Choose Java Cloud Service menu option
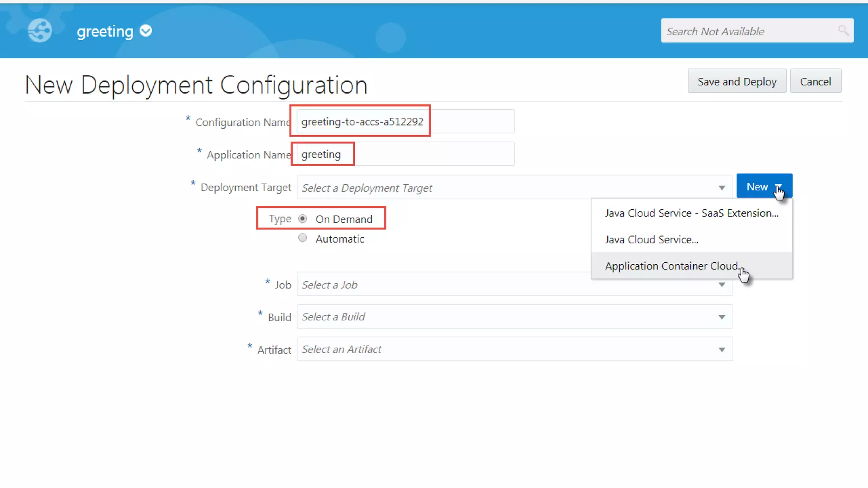This screenshot has height=488, width=868. 651,240
